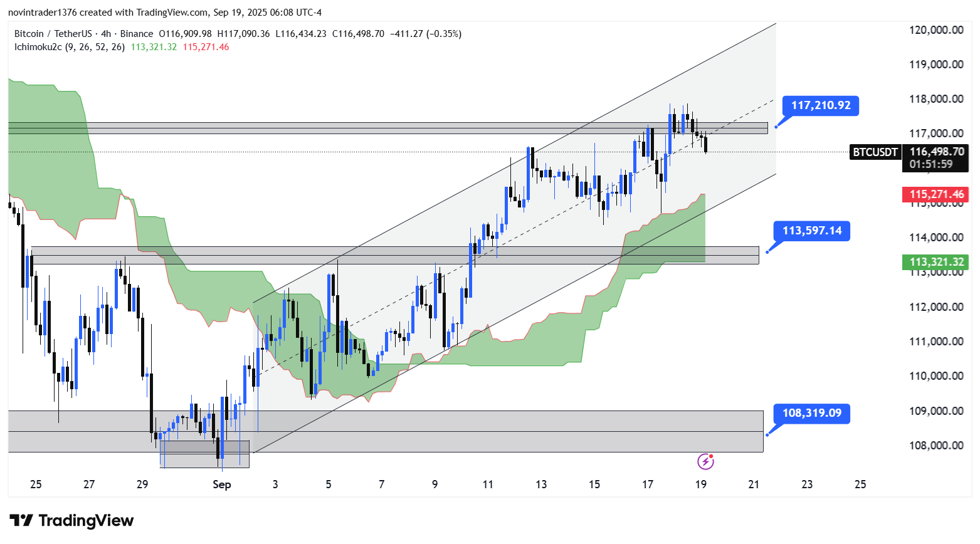980x544 pixels.
Task: Click the Bitcoin / TetherUS symbol title
Action: (53, 34)
